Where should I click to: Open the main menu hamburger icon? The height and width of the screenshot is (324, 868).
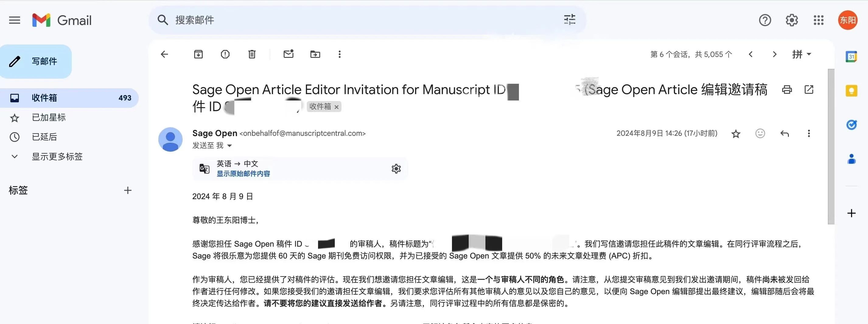15,20
